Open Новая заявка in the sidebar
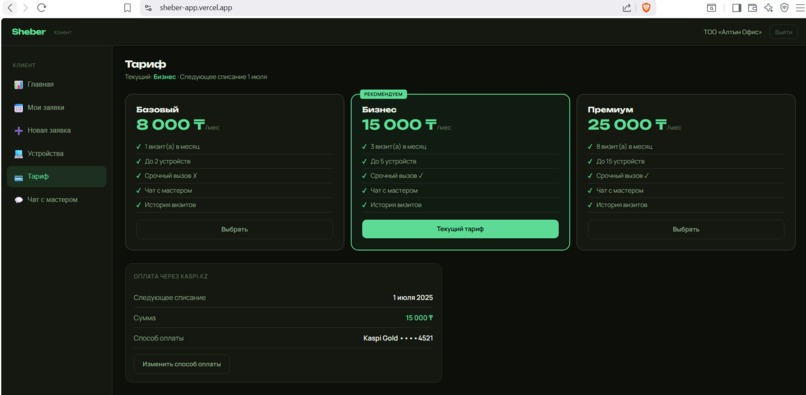The image size is (806, 395). pos(57,131)
